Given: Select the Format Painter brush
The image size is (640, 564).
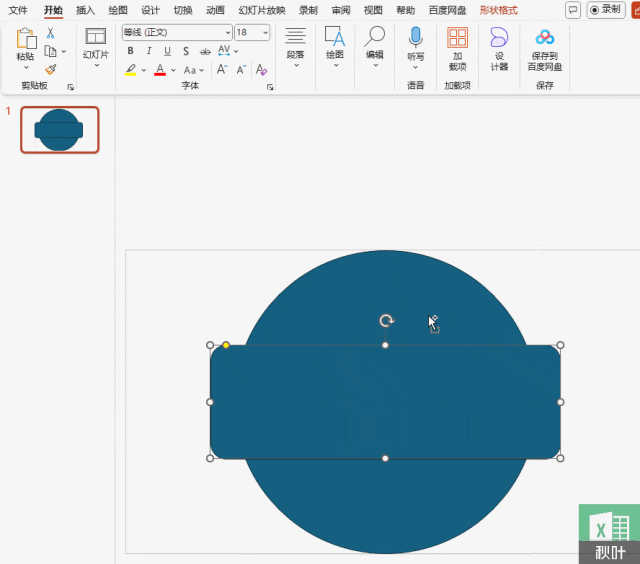Looking at the screenshot, I should click(x=51, y=69).
